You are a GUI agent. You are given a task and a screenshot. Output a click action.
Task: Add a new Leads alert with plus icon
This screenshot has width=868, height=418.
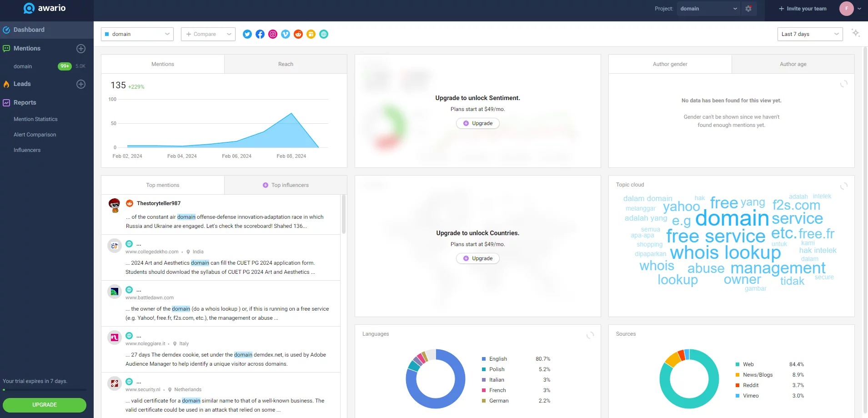click(x=81, y=84)
